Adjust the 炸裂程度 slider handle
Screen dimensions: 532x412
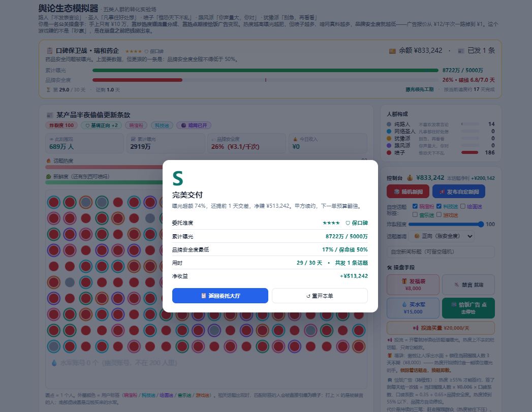point(481,224)
